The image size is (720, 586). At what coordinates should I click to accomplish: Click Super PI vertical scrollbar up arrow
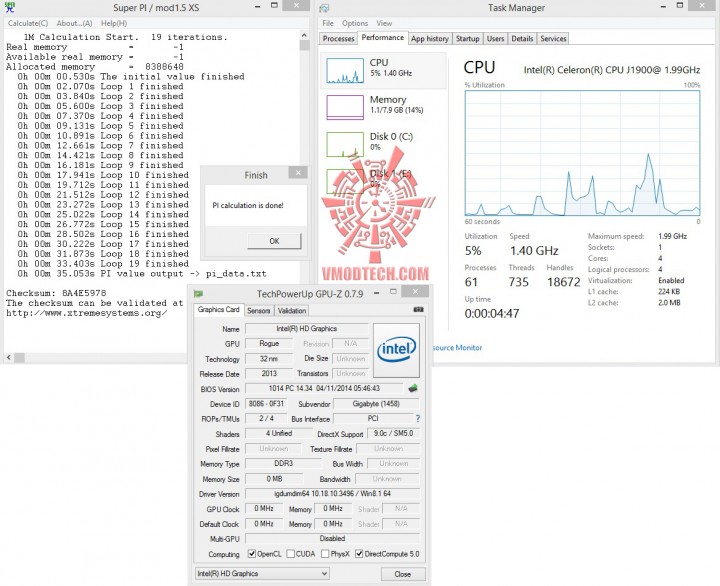coord(304,35)
